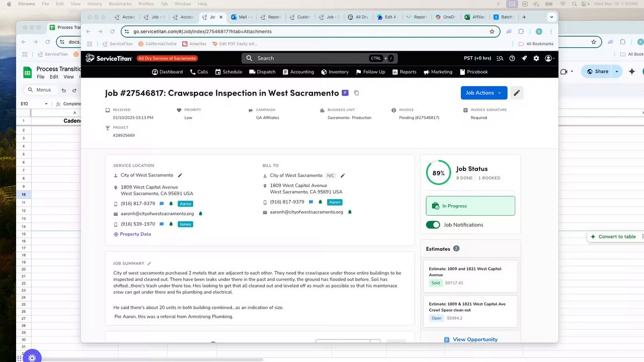This screenshot has height=362, width=644.
Task: Open the History menu in macOS menu bar
Action: coord(95,4)
